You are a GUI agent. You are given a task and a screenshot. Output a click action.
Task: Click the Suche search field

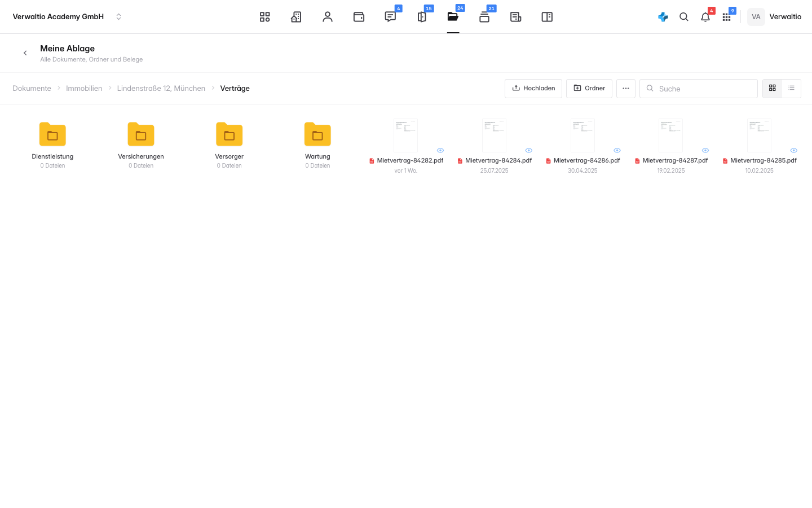coord(699,89)
